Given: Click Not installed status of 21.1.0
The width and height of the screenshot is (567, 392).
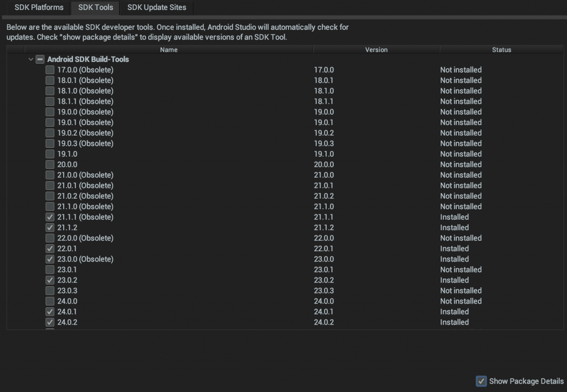Looking at the screenshot, I should pos(461,207).
